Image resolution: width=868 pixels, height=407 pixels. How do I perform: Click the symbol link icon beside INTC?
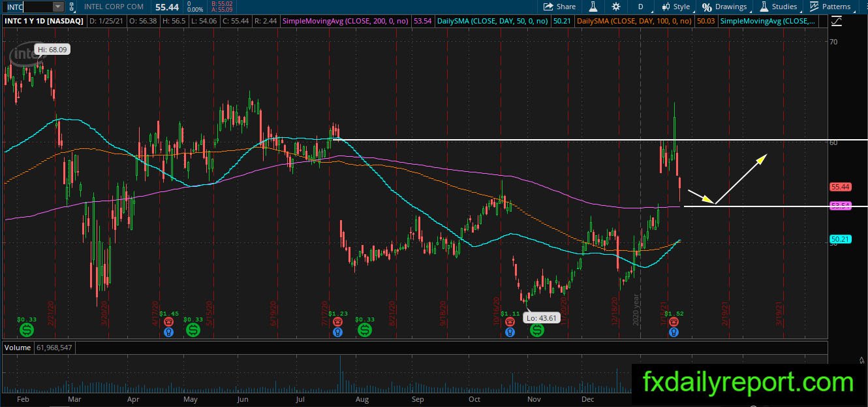71,7
